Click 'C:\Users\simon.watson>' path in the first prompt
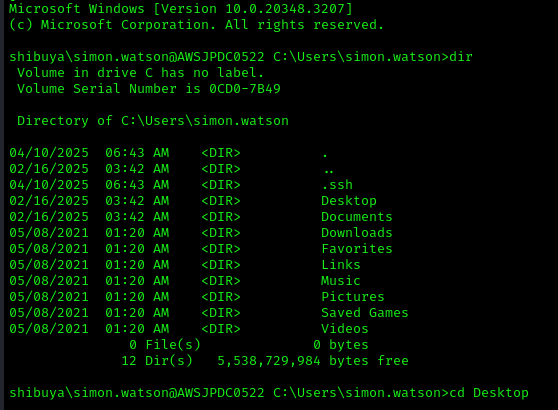Screen dimensions: 558x410 pos(361,57)
